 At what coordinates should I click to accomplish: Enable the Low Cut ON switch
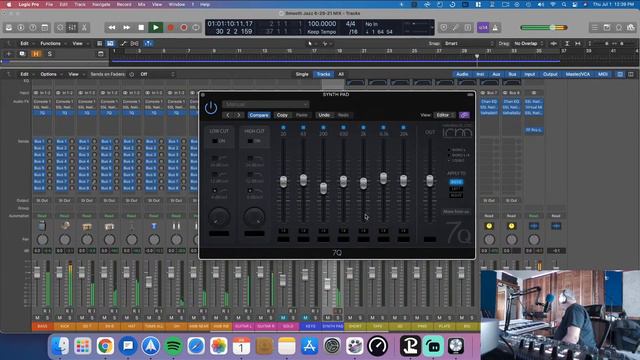(x=215, y=141)
